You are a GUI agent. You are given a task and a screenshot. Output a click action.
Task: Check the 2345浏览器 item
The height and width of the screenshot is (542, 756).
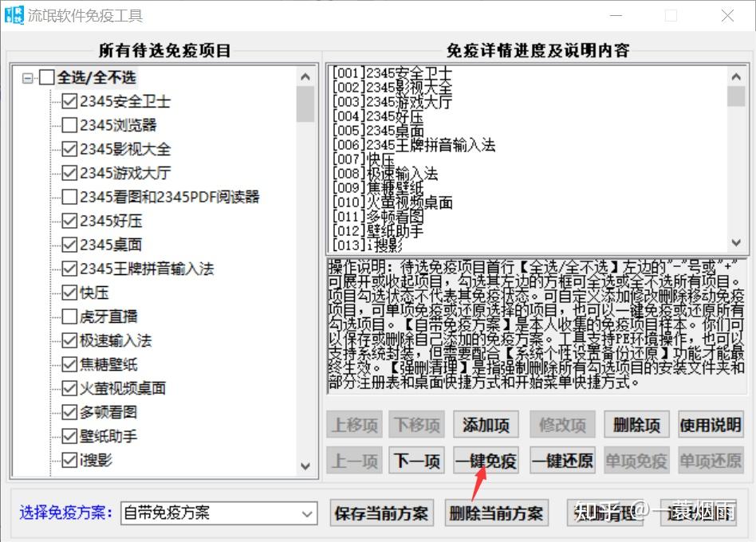point(69,125)
